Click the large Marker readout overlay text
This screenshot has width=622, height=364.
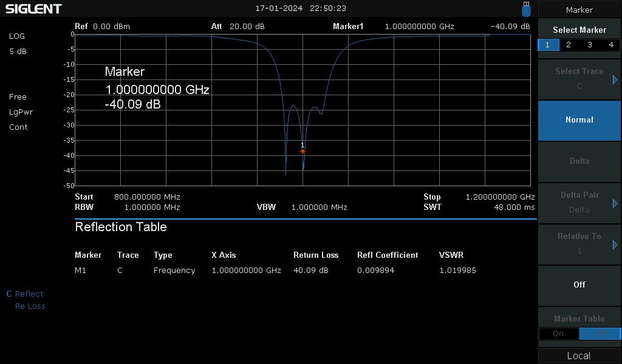(157, 88)
